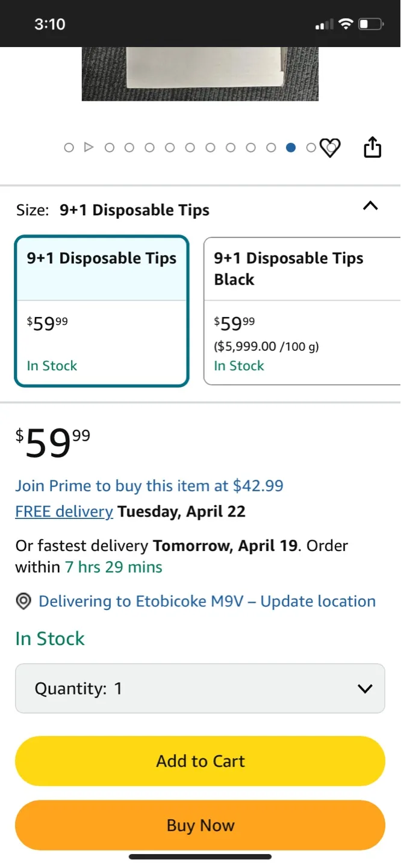
Task: Go to first image carousel dot
Action: point(69,148)
